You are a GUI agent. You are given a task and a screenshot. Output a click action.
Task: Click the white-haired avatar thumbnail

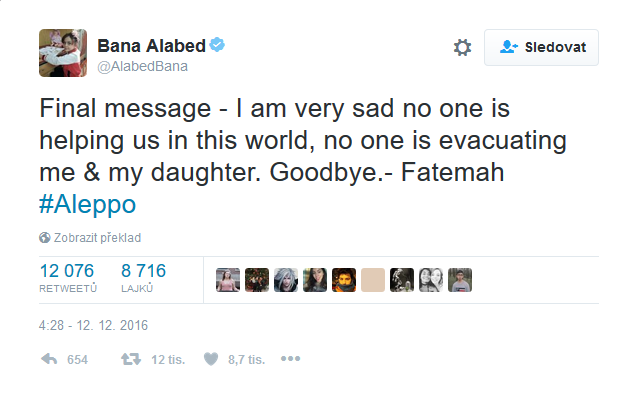[x=286, y=280]
